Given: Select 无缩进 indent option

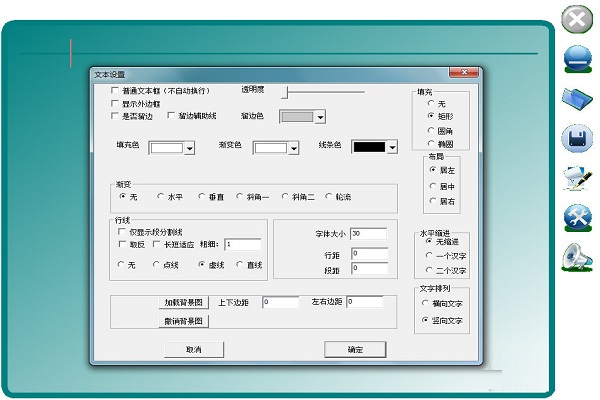Looking at the screenshot, I should pos(429,241).
